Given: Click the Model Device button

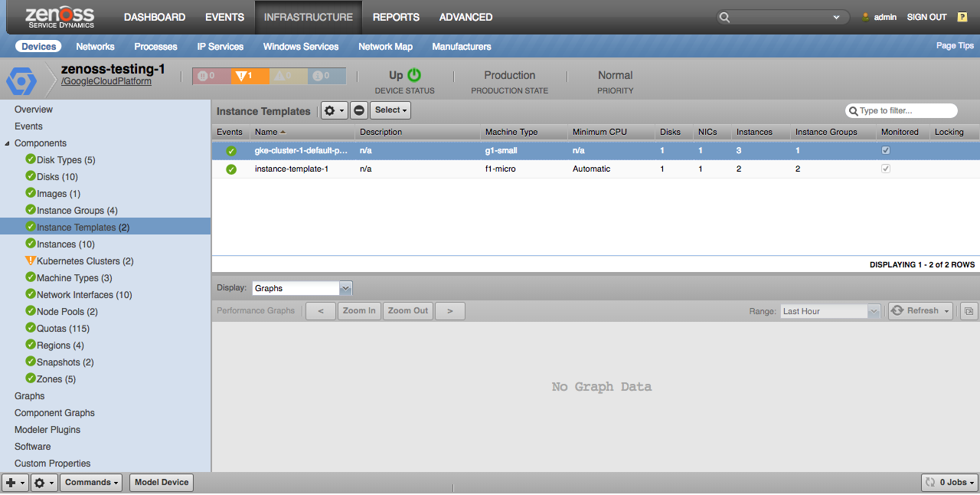Looking at the screenshot, I should tap(162, 483).
